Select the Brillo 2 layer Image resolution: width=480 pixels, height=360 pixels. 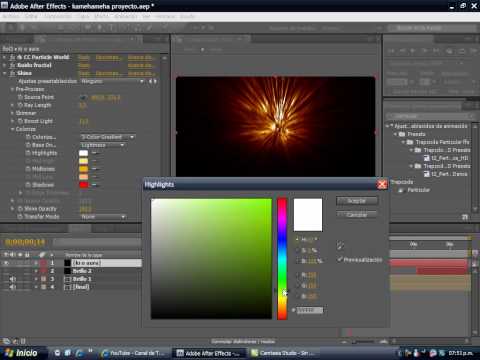point(82,271)
